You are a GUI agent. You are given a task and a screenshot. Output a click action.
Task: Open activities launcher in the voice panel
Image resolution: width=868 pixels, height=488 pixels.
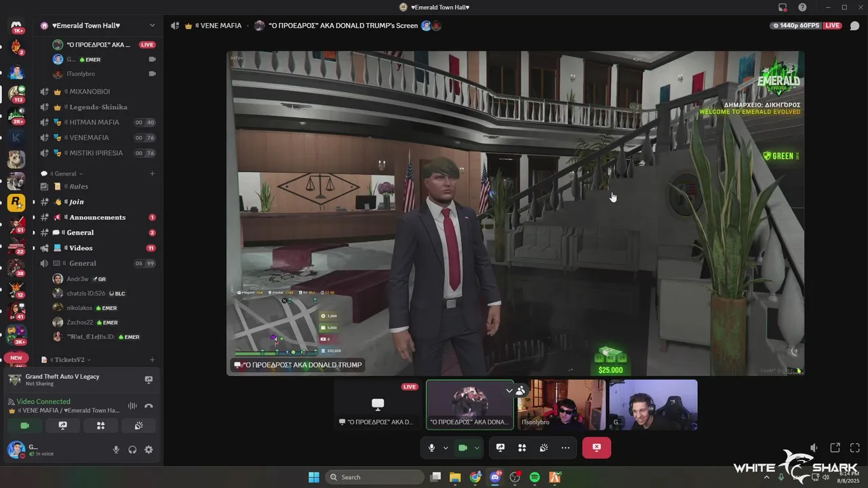pos(100,426)
